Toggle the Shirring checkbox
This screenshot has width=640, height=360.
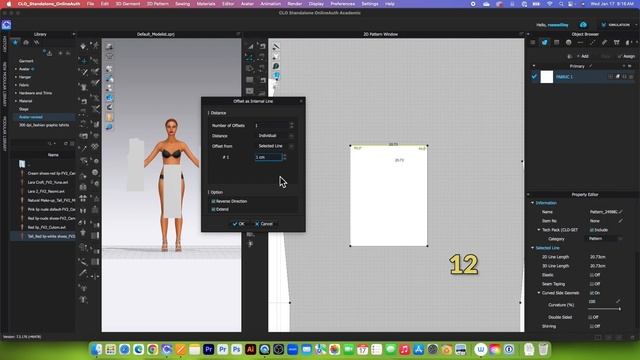(x=591, y=326)
